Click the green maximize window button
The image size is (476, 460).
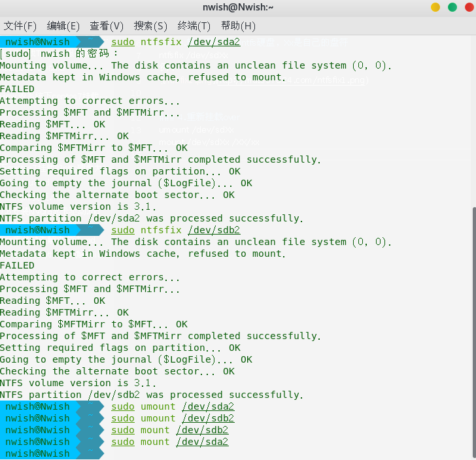(452, 7)
